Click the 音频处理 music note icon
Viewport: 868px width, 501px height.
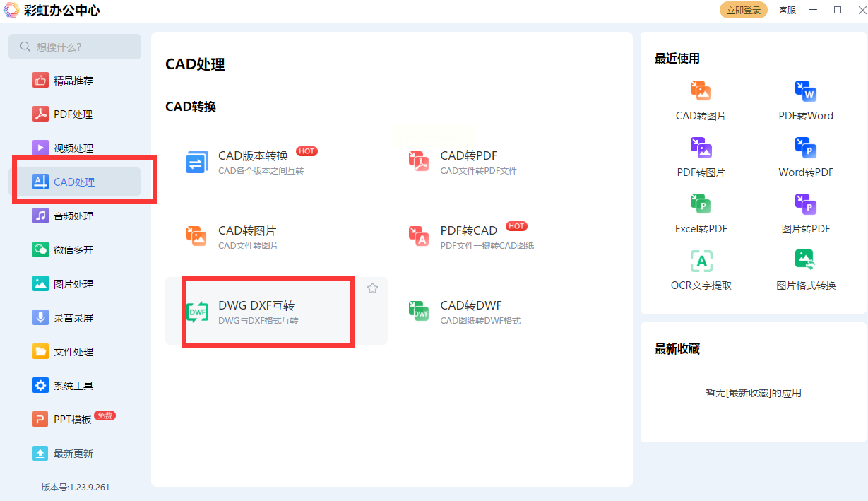point(40,216)
